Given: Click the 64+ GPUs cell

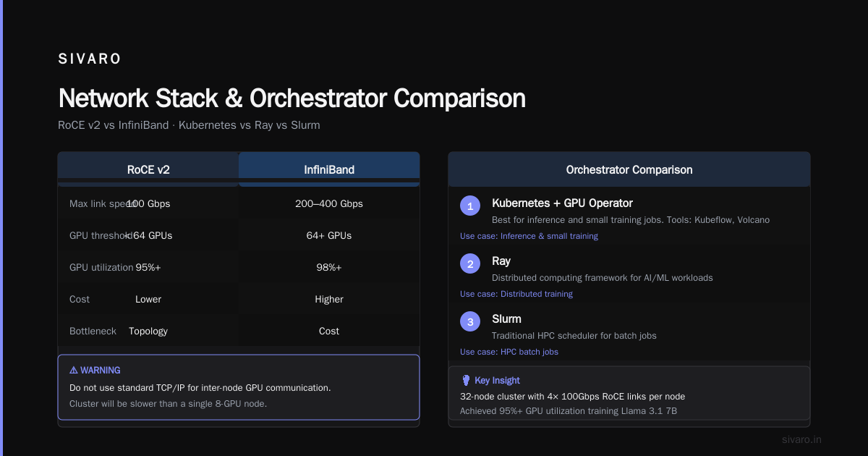Looking at the screenshot, I should click(x=329, y=235).
